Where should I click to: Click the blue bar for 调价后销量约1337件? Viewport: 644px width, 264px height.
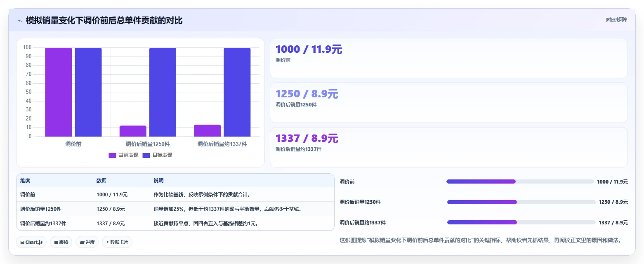point(237,92)
